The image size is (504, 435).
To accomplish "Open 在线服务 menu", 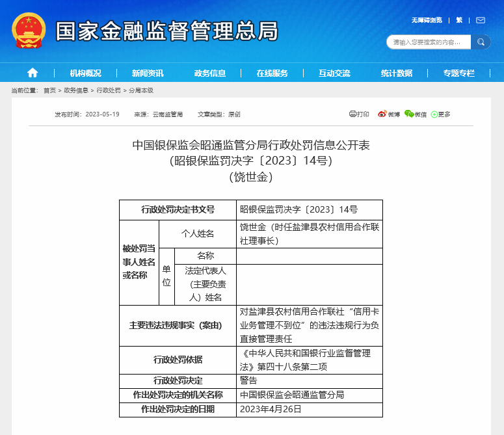I will 272,73.
